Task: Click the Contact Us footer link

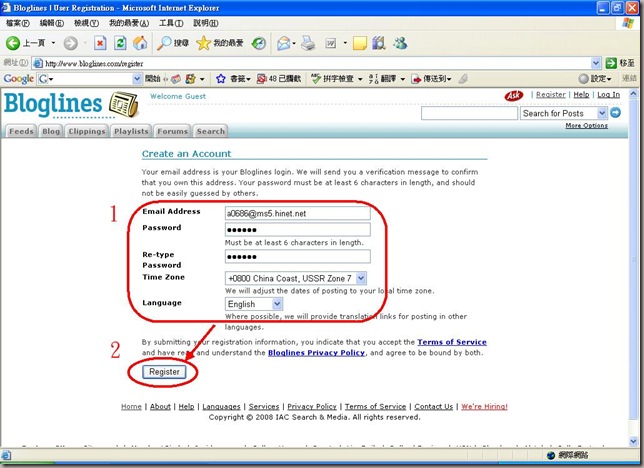Action: click(433, 406)
